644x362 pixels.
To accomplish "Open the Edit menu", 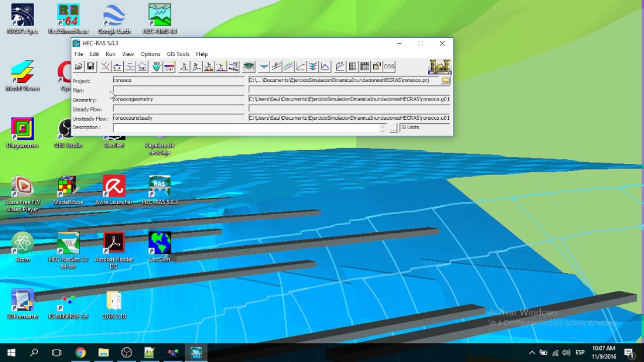I will (x=94, y=54).
